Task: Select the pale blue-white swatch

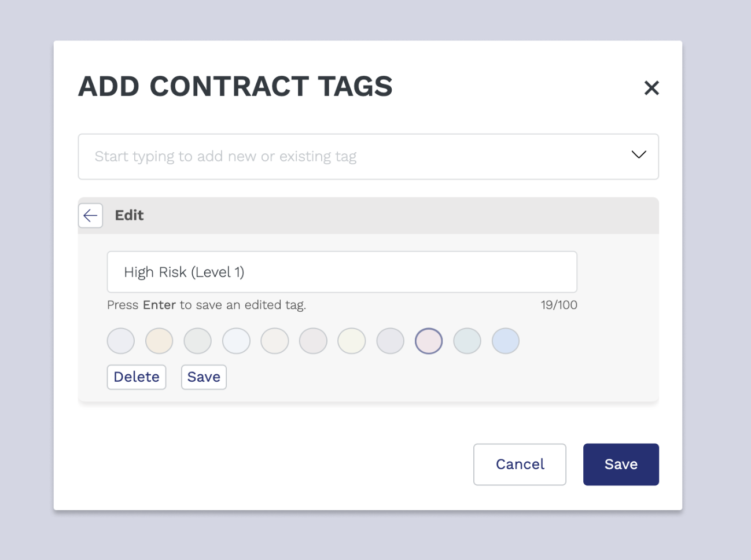Action: pos(235,341)
